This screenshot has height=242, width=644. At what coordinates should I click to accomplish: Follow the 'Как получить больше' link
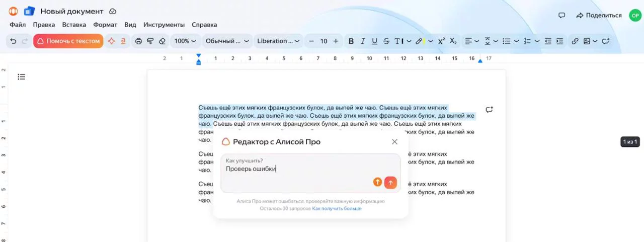pyautogui.click(x=337, y=208)
